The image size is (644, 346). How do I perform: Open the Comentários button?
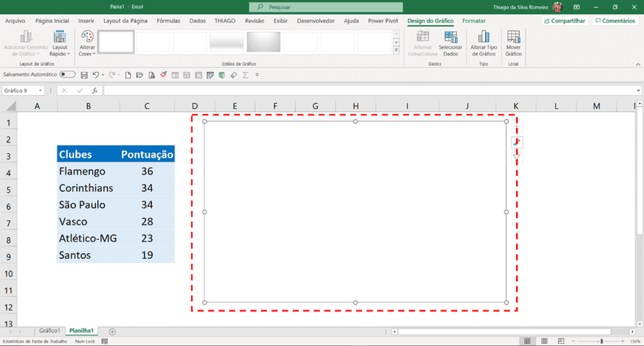[615, 20]
